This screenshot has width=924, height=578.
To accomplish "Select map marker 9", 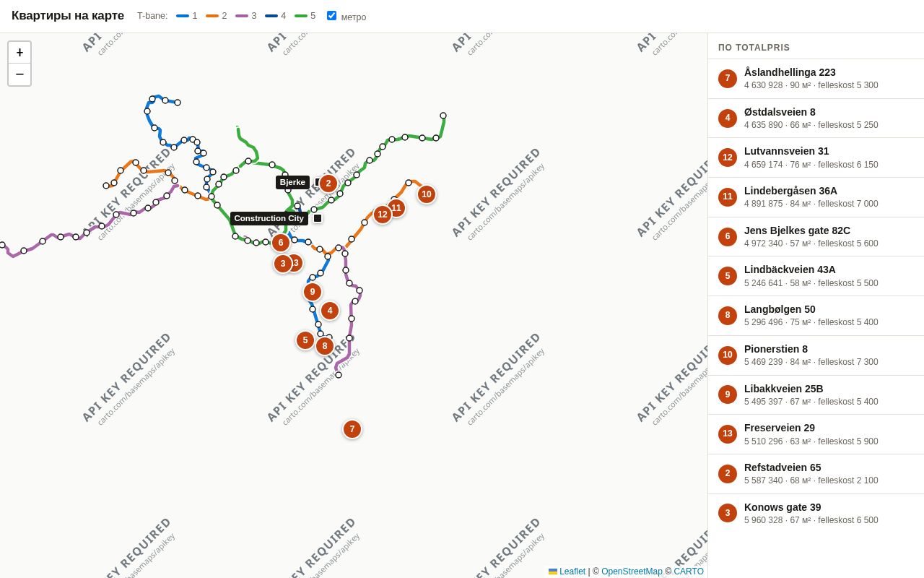I will [x=313, y=292].
